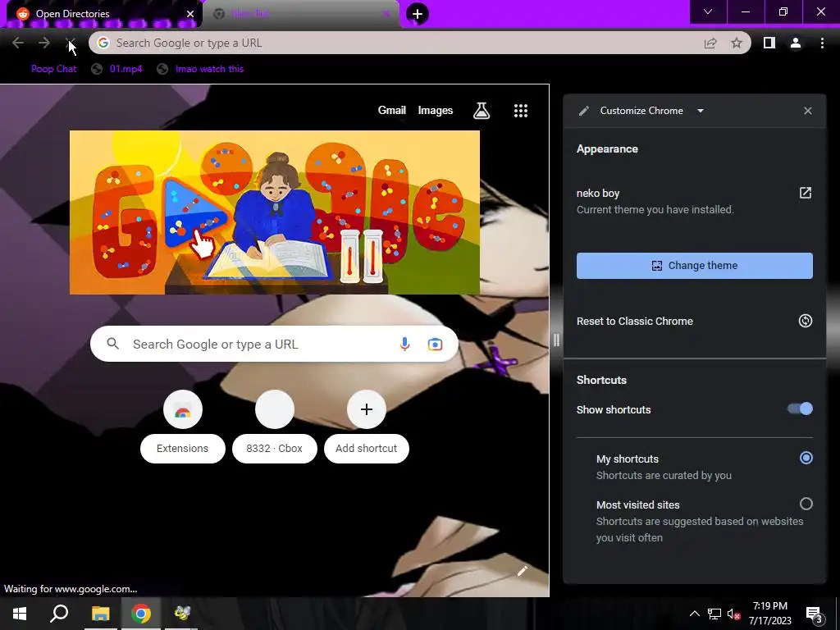The image size is (840, 630).
Task: Reset to Classic Chrome
Action: pyautogui.click(x=694, y=321)
